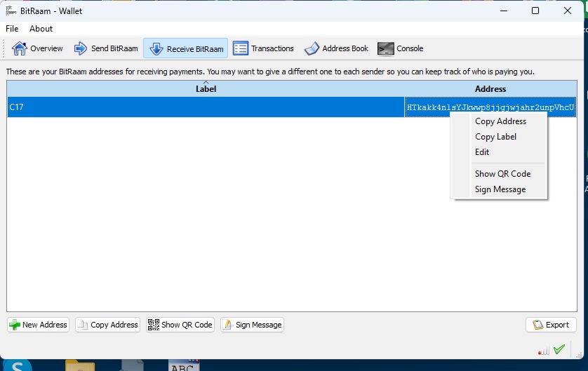Viewport: 588px width, 371px height.
Task: Select the Receive BitRaam tab
Action: (186, 48)
